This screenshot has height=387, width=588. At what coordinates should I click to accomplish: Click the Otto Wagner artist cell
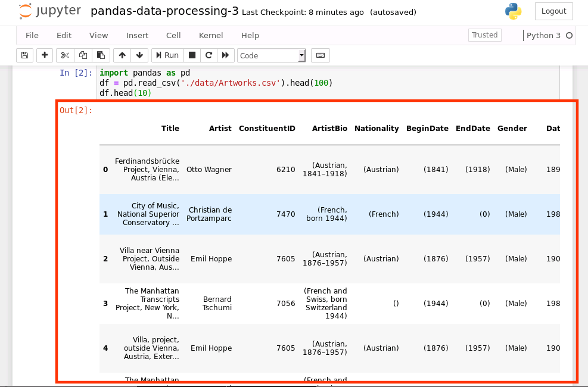tap(209, 170)
